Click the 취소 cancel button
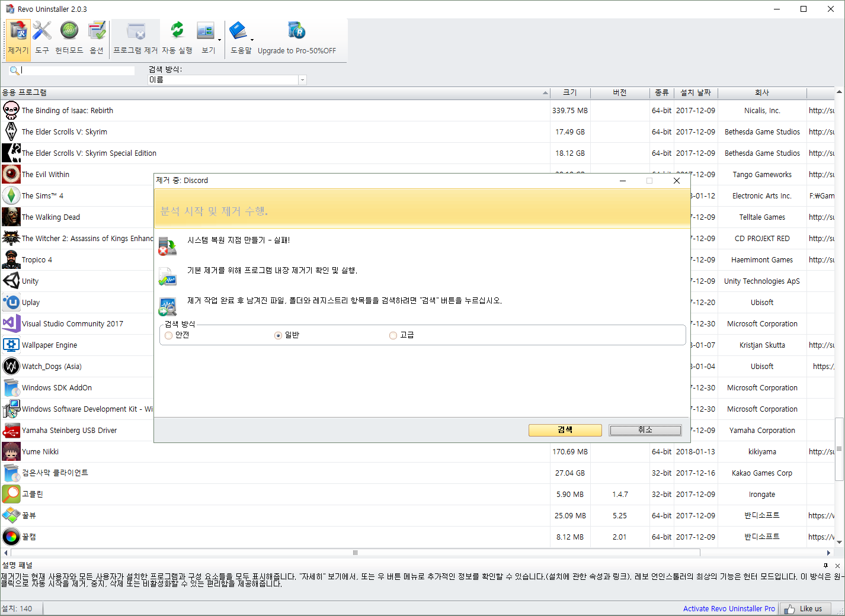Image resolution: width=845 pixels, height=616 pixels. 645,430
